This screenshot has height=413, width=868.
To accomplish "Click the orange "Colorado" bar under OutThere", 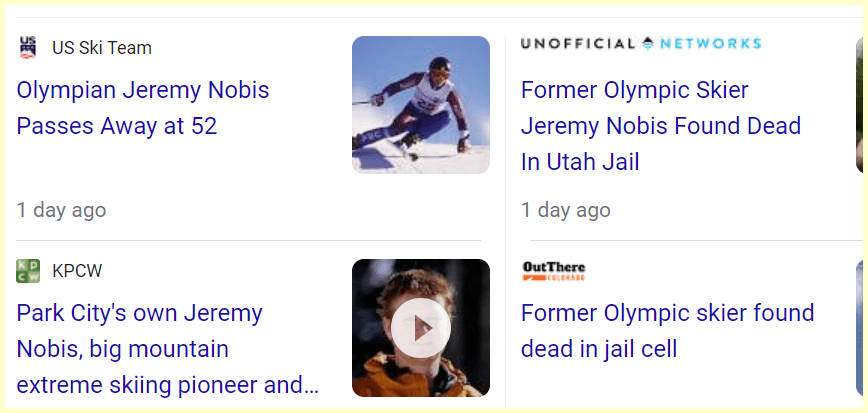I will (x=553, y=278).
